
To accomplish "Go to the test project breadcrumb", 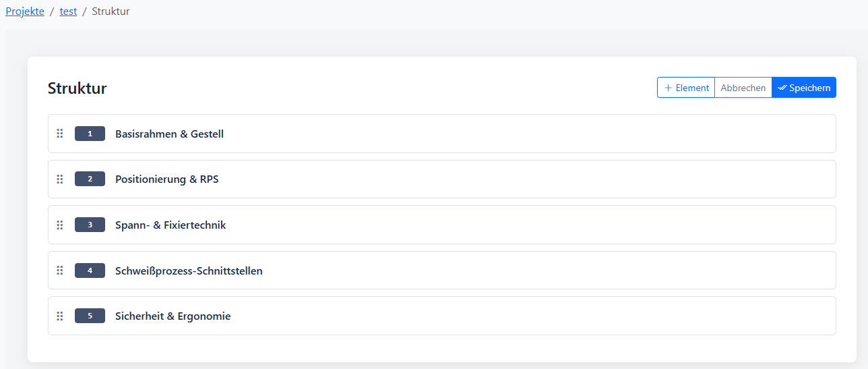I will (x=68, y=11).
